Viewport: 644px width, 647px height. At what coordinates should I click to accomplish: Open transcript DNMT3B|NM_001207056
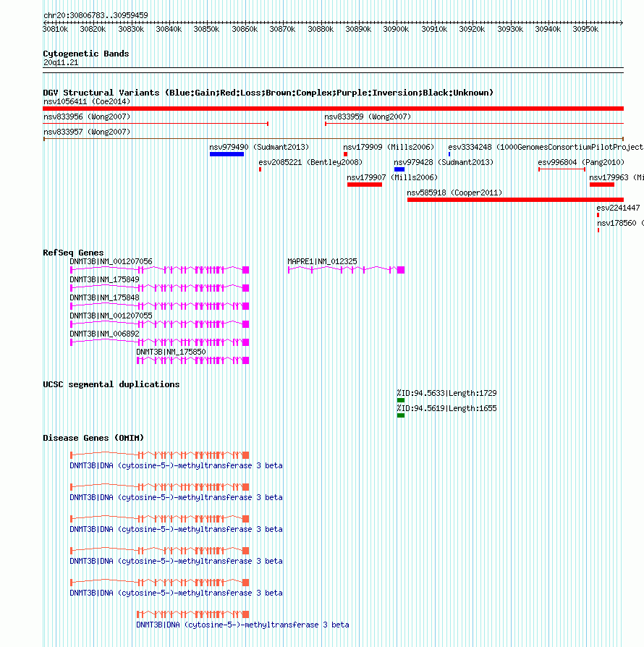point(111,261)
